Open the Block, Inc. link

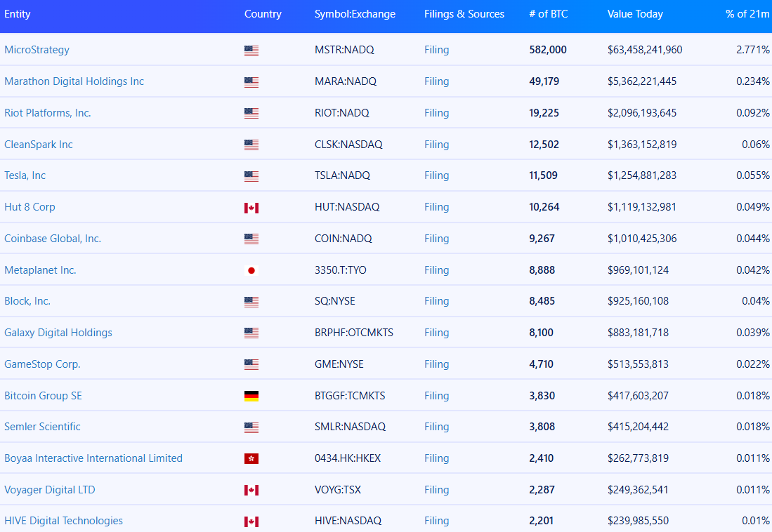27,300
